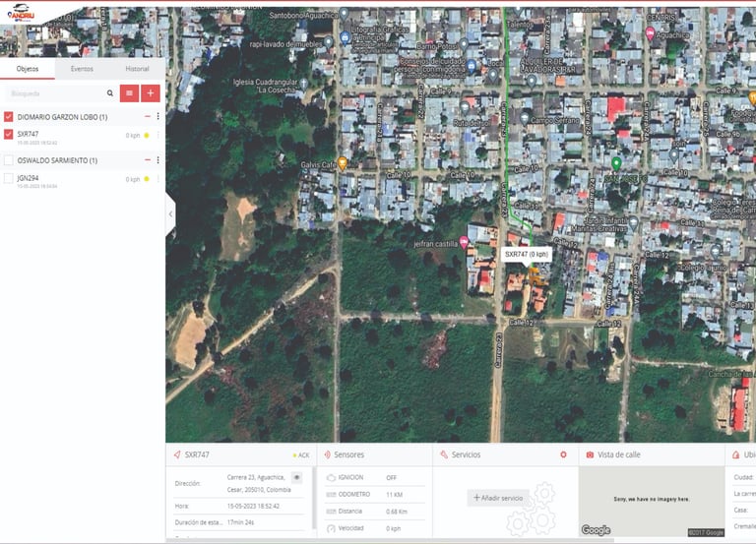Click the device info panel scrollbar

point(314,499)
